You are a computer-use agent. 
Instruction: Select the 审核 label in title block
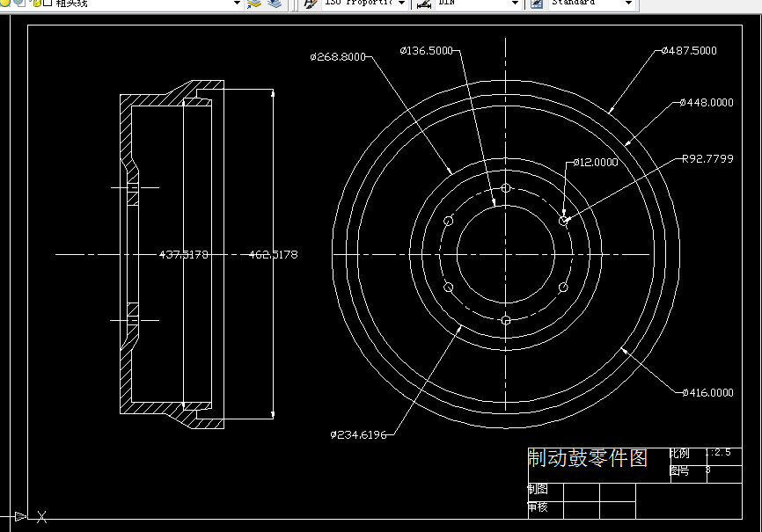[x=538, y=507]
